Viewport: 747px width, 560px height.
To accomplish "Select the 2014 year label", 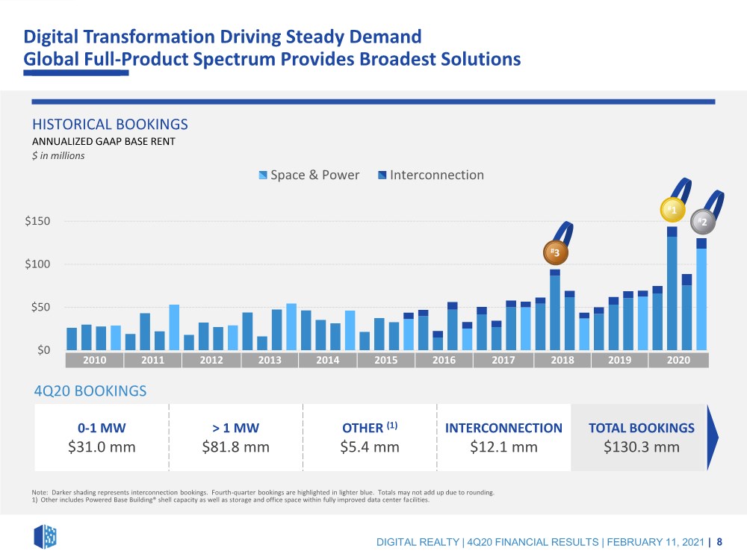I will tap(328, 360).
